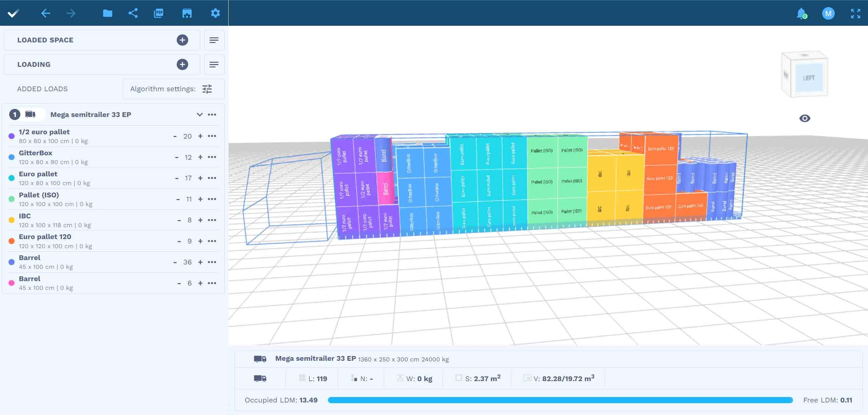Click the LEFT face of view cube
Image resolution: width=868 pixels, height=415 pixels.
click(809, 78)
